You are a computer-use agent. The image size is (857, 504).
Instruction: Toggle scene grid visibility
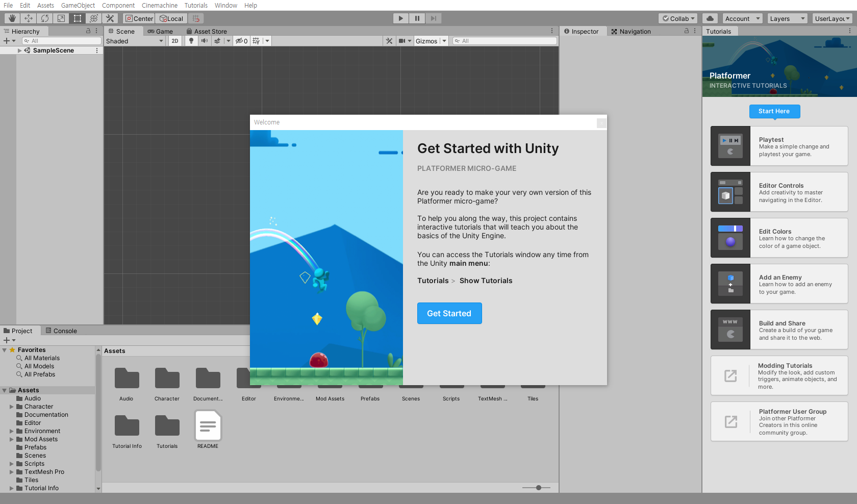(256, 41)
